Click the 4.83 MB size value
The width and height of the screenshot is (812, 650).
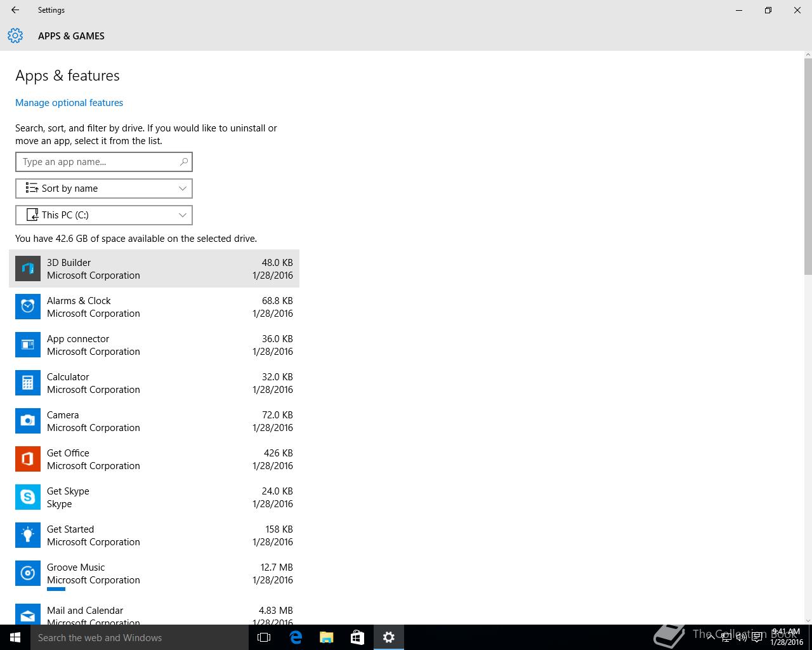tap(276, 611)
